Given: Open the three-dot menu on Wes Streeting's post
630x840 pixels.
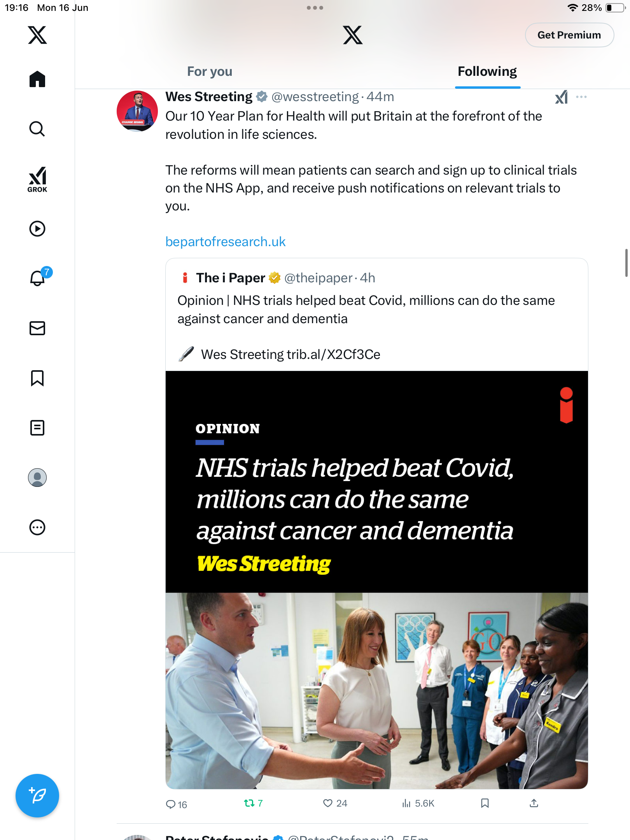Looking at the screenshot, I should pos(581,97).
